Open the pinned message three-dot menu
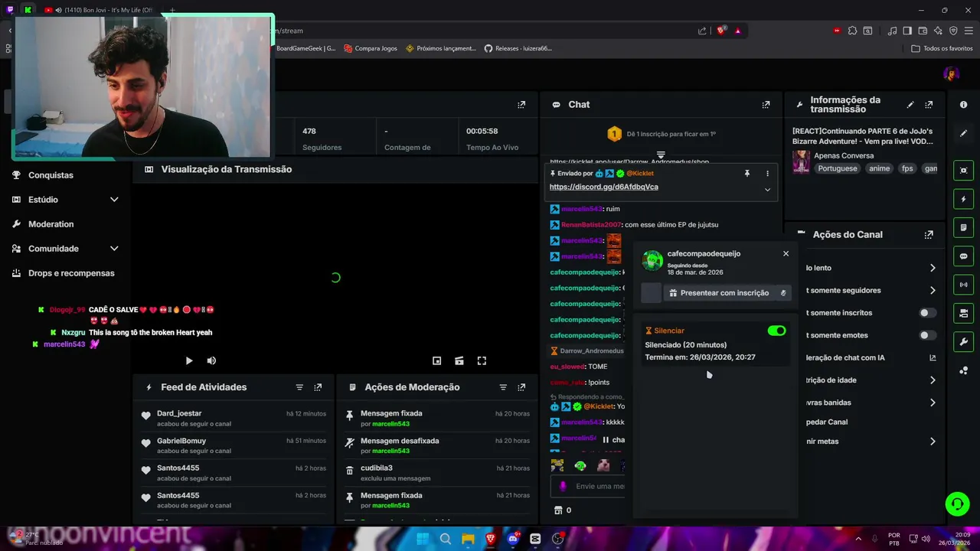The height and width of the screenshot is (551, 980). pyautogui.click(x=767, y=174)
